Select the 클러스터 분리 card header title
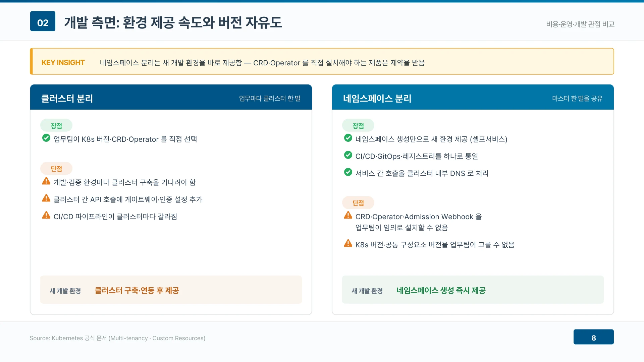This screenshot has width=644, height=362. click(67, 98)
